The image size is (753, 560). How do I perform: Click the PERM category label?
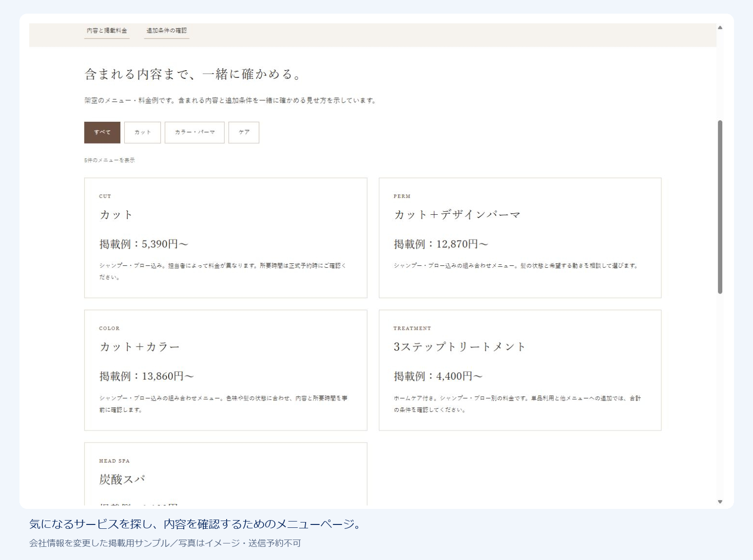tap(402, 196)
